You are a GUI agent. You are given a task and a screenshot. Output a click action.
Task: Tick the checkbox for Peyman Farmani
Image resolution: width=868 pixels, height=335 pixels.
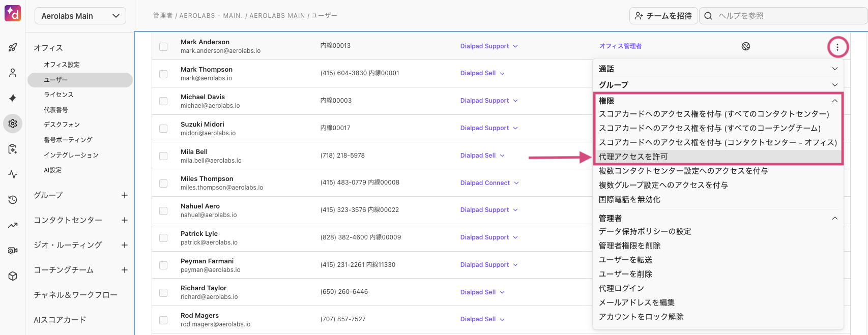tap(163, 265)
